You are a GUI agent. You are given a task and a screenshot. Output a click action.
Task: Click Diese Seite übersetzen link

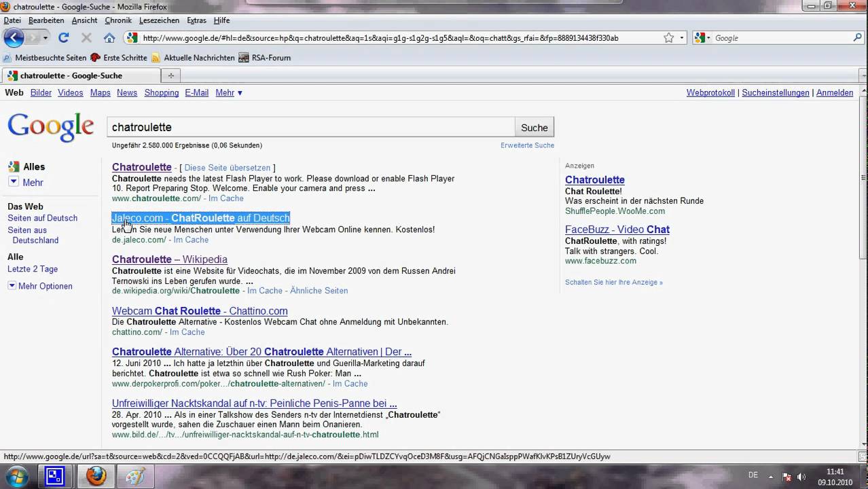point(227,168)
